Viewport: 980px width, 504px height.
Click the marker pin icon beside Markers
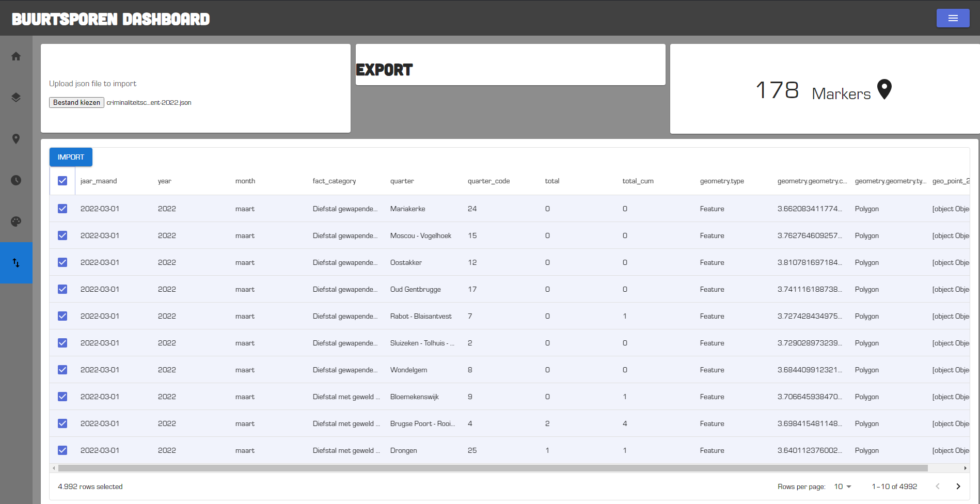click(x=884, y=89)
